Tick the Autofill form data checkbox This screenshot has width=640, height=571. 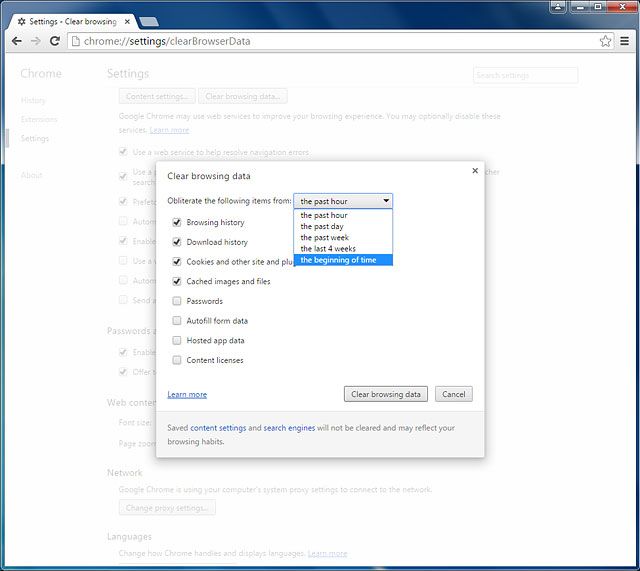pyautogui.click(x=177, y=321)
